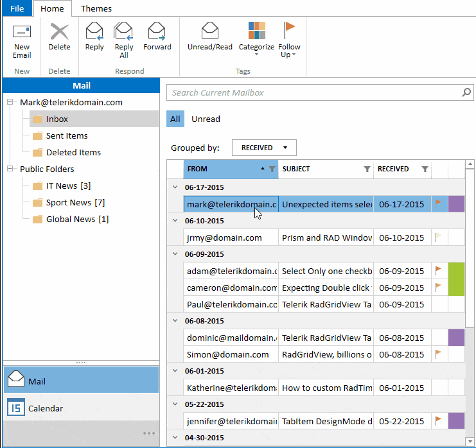This screenshot has height=448, width=476.
Task: Click purple category of dominic@maildomain email
Action: click(x=456, y=338)
